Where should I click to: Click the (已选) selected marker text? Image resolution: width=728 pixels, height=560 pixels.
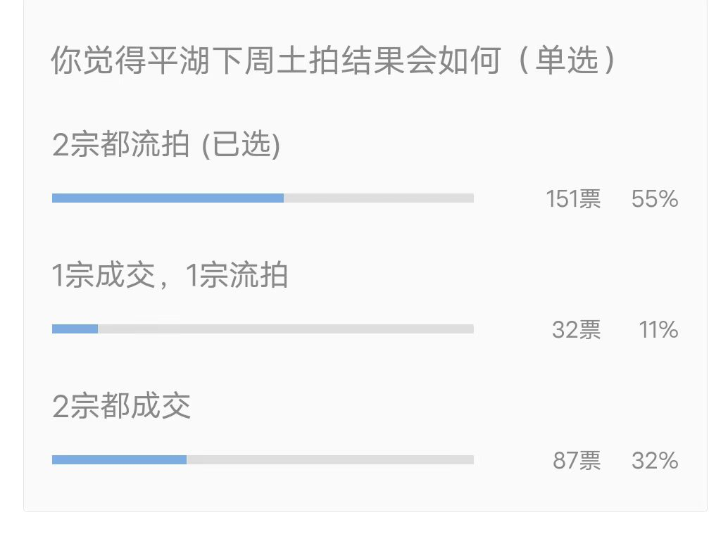(241, 145)
